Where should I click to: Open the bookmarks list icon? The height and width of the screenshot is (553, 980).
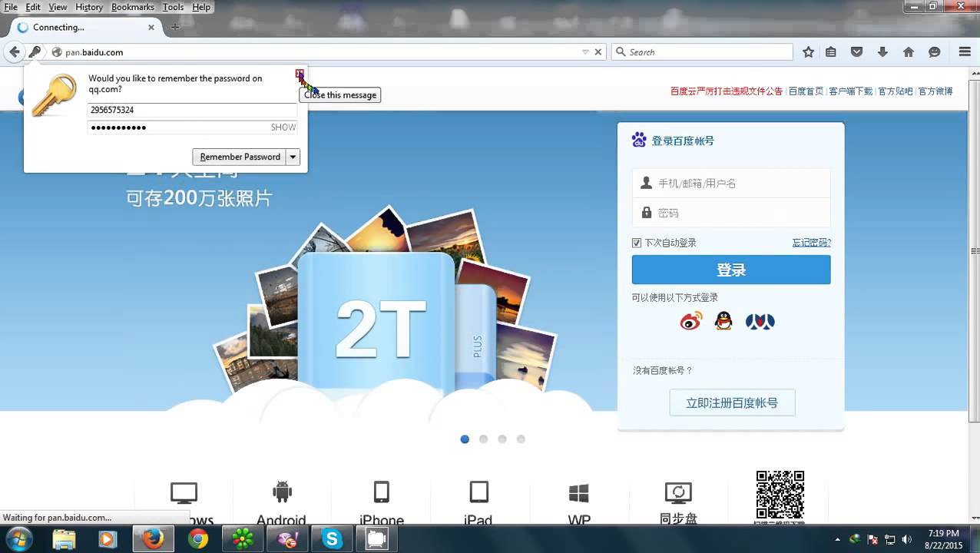(x=831, y=52)
